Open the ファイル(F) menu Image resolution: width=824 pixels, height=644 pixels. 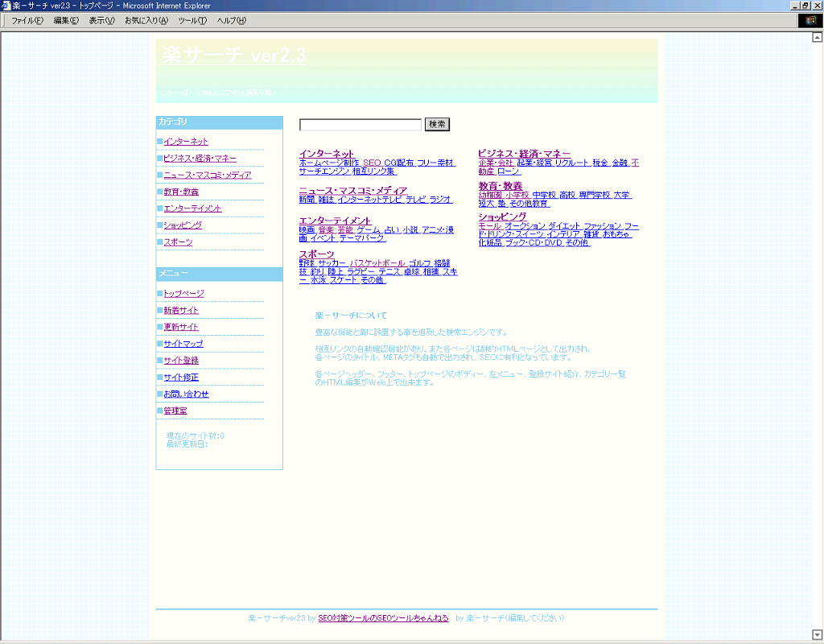coord(27,20)
